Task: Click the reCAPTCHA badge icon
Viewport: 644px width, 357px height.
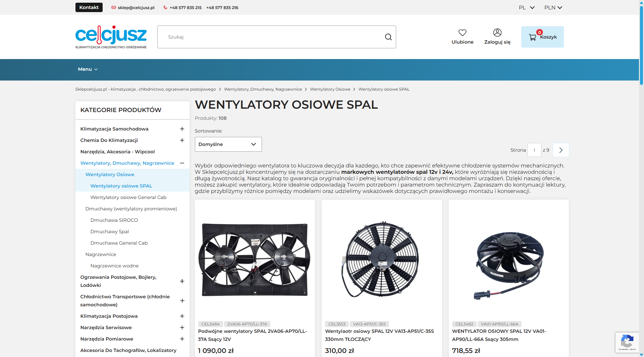Action: point(627,342)
